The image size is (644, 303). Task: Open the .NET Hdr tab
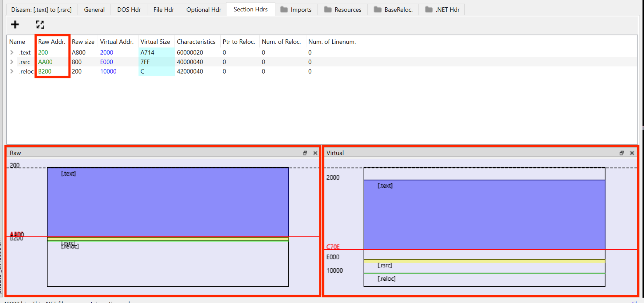click(x=442, y=10)
